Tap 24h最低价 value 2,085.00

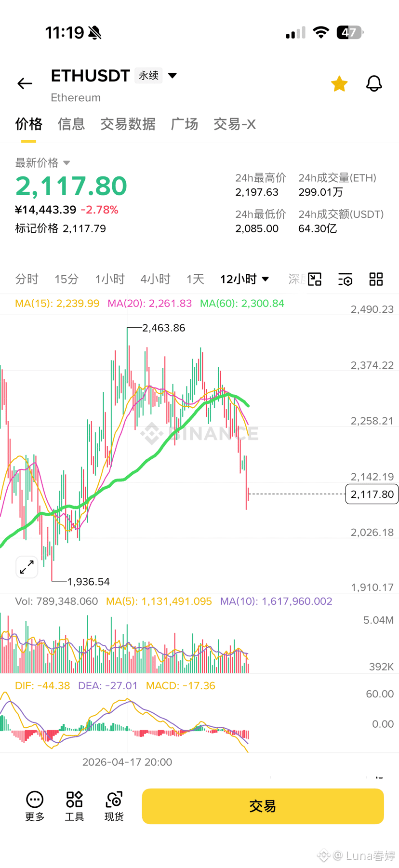[x=257, y=228]
